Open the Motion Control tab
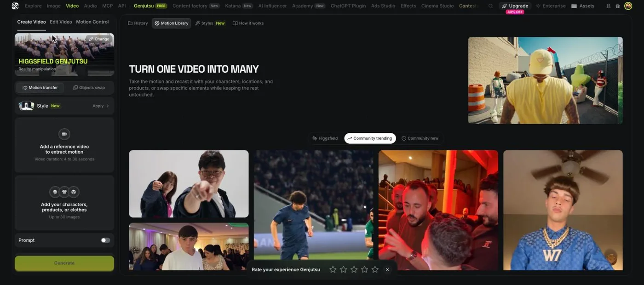 tap(92, 22)
